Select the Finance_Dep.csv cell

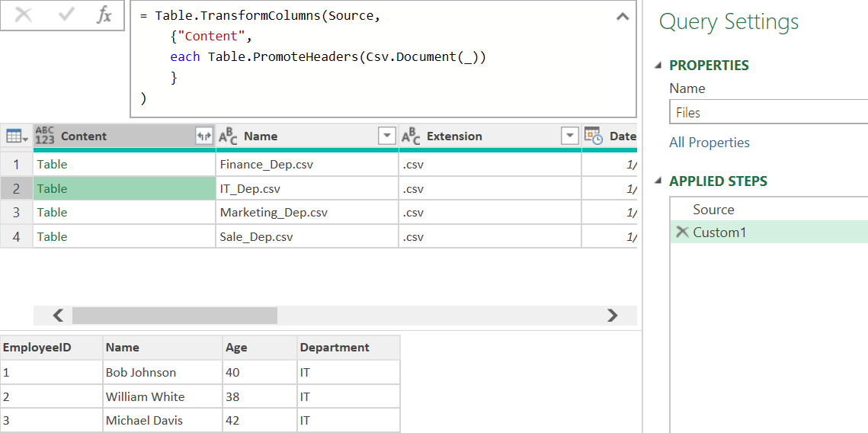click(307, 165)
